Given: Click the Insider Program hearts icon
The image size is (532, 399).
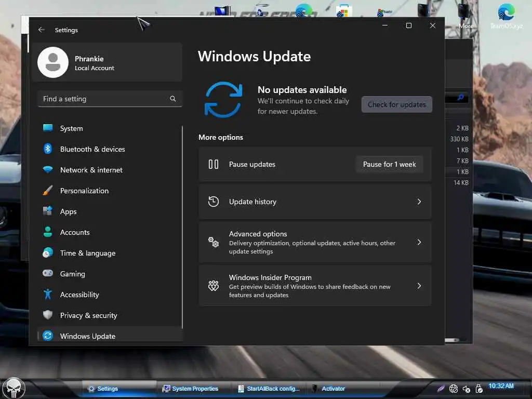Looking at the screenshot, I should point(214,286).
